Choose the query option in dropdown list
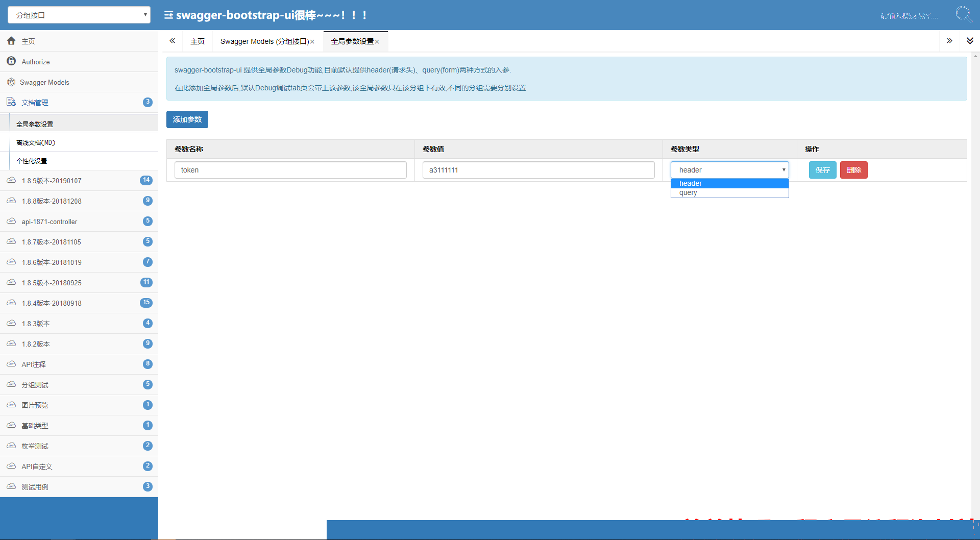The image size is (980, 540). click(x=729, y=192)
